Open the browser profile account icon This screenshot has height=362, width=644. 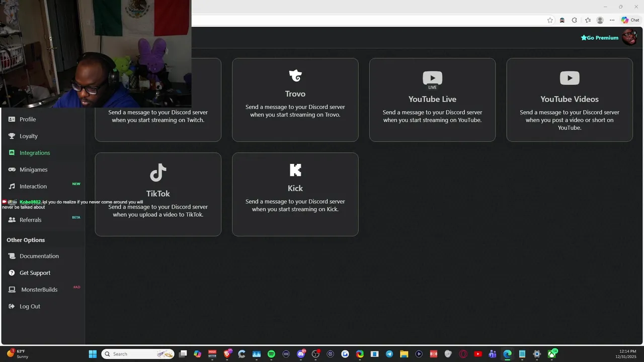(600, 20)
